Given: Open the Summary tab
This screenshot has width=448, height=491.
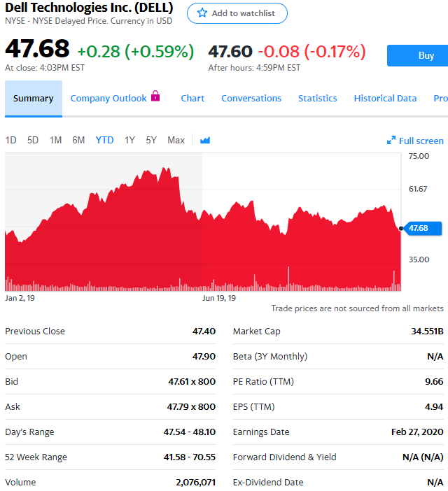Looking at the screenshot, I should click(33, 99).
